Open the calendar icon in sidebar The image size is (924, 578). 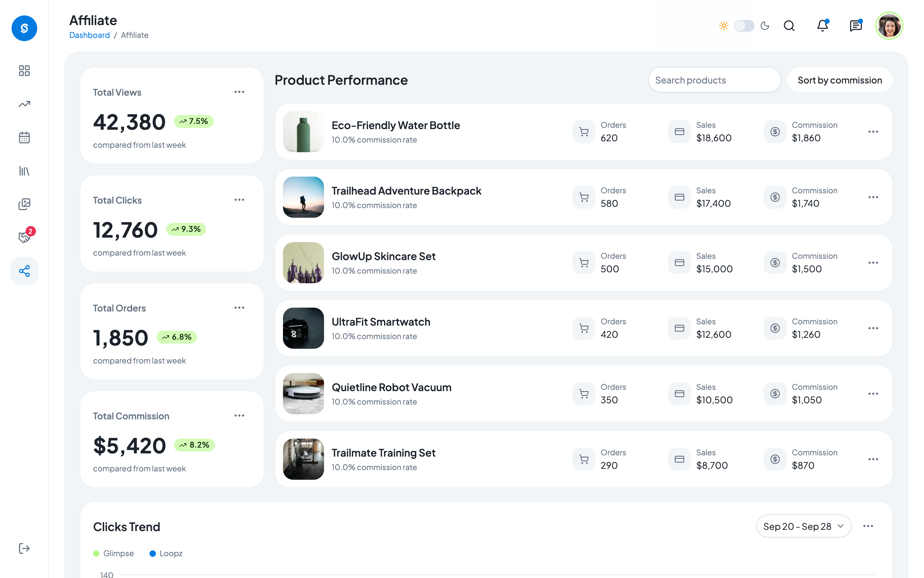[24, 137]
